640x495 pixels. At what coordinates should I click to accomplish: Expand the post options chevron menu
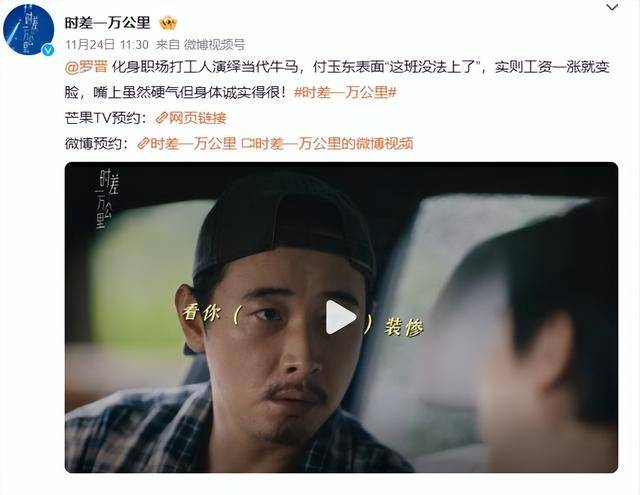pyautogui.click(x=612, y=7)
